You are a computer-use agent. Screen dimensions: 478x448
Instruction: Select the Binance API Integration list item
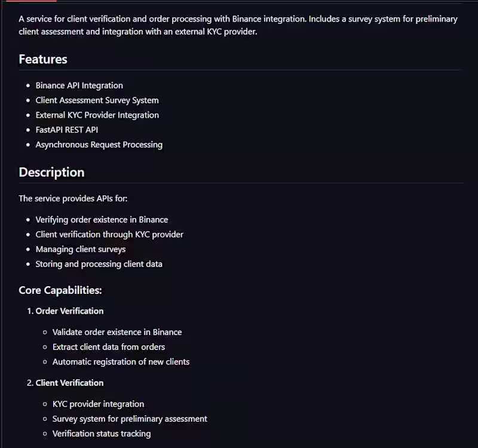point(79,85)
